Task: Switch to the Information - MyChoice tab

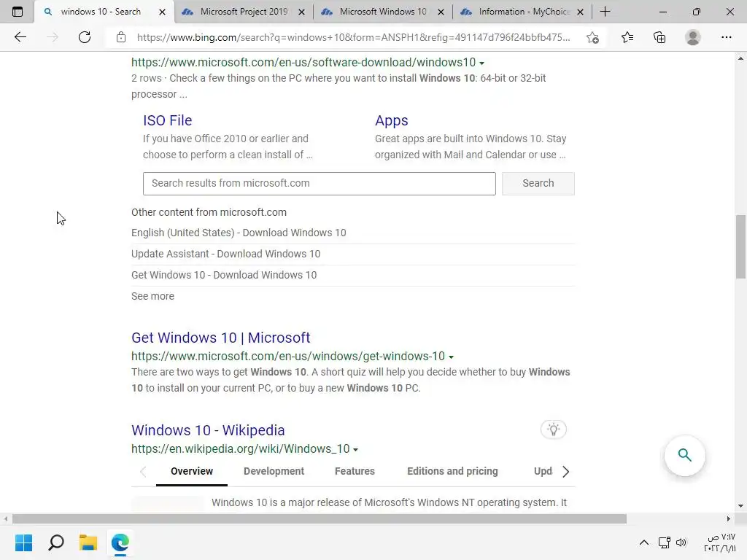Action: pos(524,12)
